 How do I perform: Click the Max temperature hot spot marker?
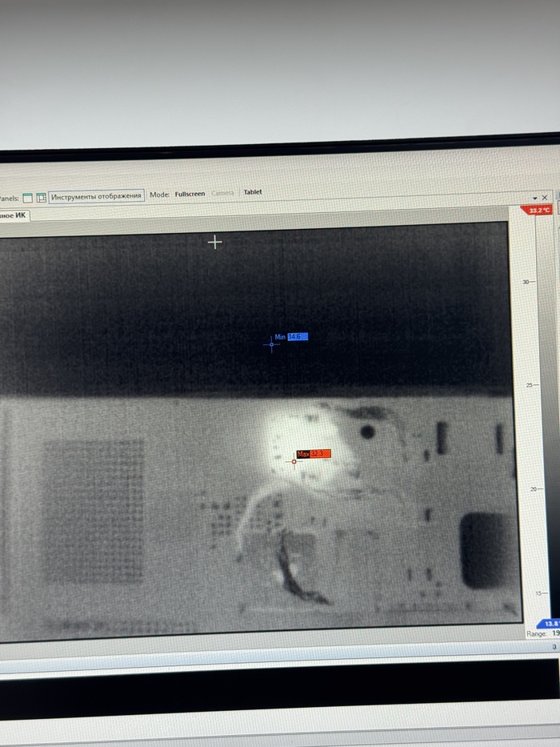tap(294, 461)
